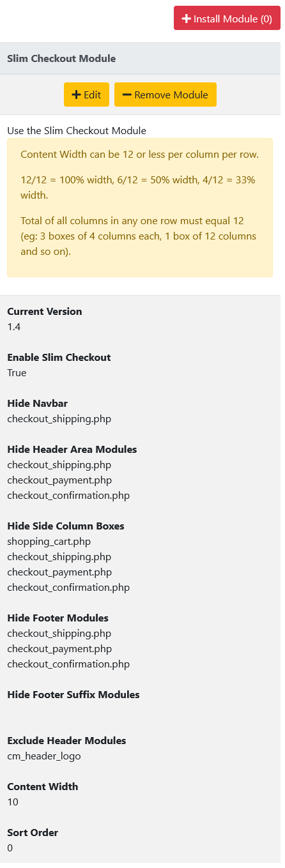Select the Current Version label
This screenshot has height=868, width=285.
point(45,312)
